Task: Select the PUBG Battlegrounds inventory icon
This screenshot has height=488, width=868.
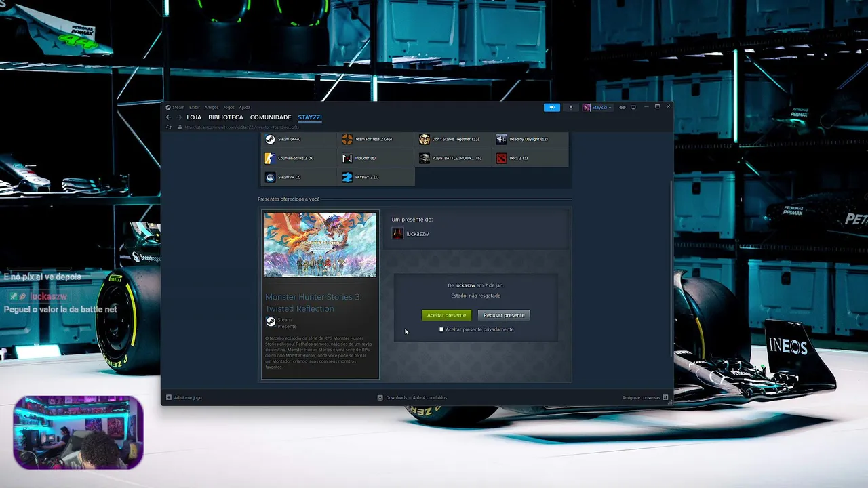Action: pyautogui.click(x=425, y=158)
